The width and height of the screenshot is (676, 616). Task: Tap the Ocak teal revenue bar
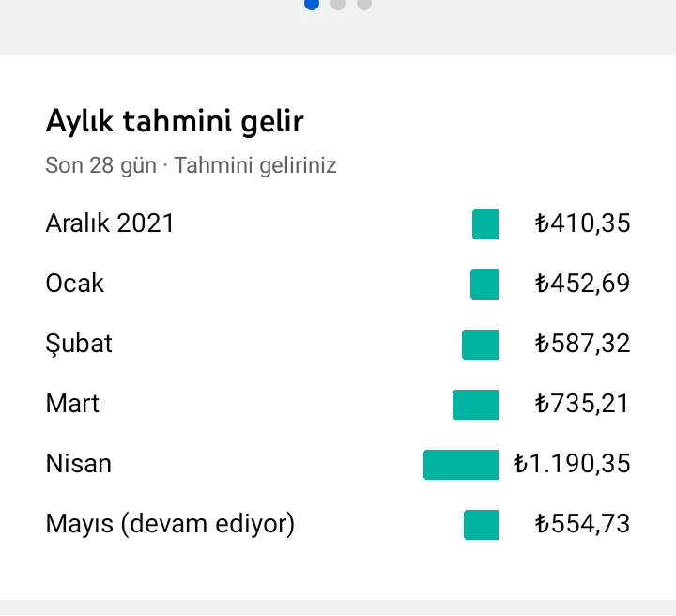point(484,285)
